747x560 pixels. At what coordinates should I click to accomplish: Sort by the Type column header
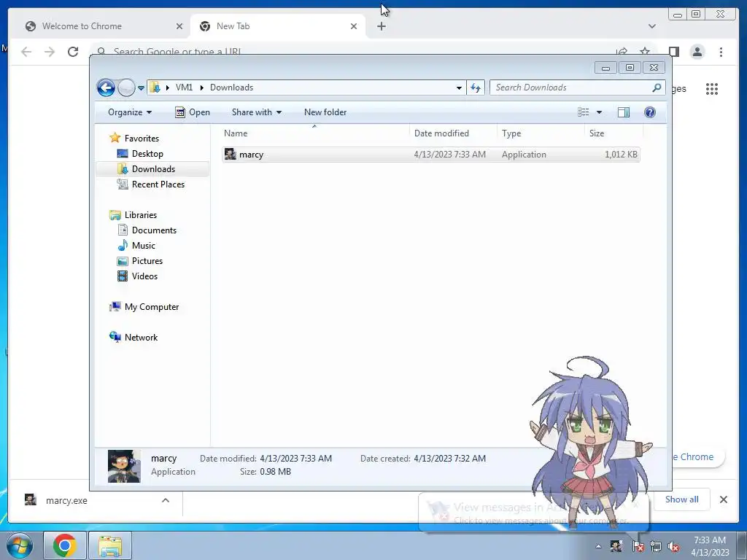tap(541, 133)
